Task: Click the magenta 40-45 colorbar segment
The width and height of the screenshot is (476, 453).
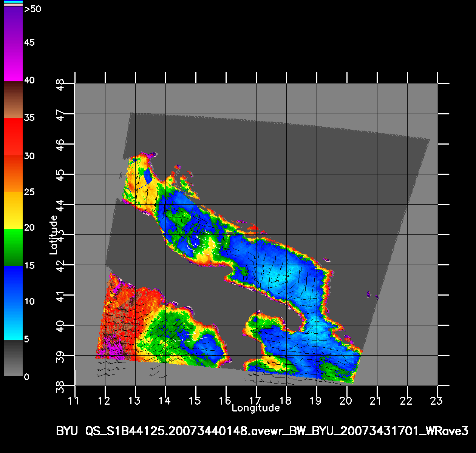Action: click(13, 62)
